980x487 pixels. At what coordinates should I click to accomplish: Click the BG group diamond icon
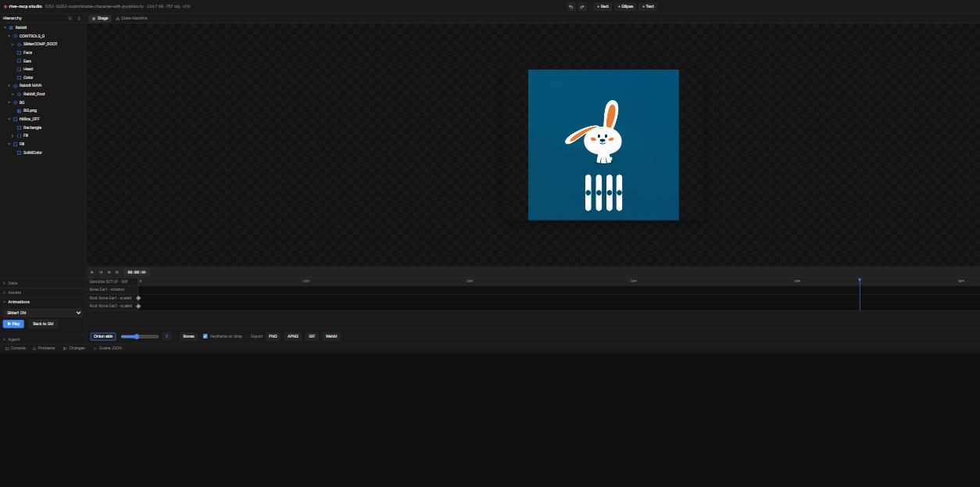point(15,102)
